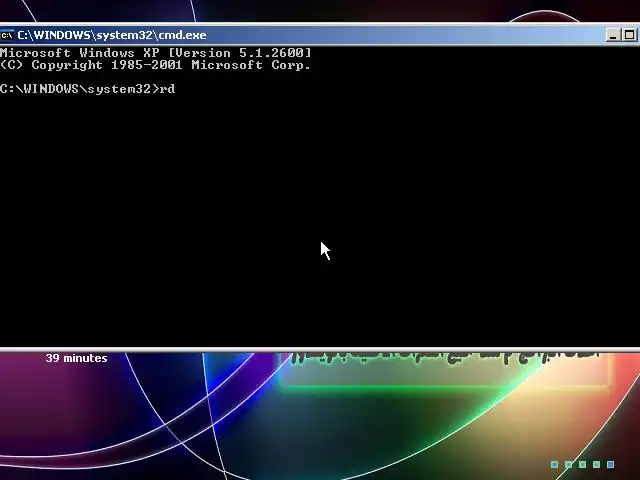640x480 pixels.
Task: Maximize the cmd.exe window
Action: [x=629, y=35]
